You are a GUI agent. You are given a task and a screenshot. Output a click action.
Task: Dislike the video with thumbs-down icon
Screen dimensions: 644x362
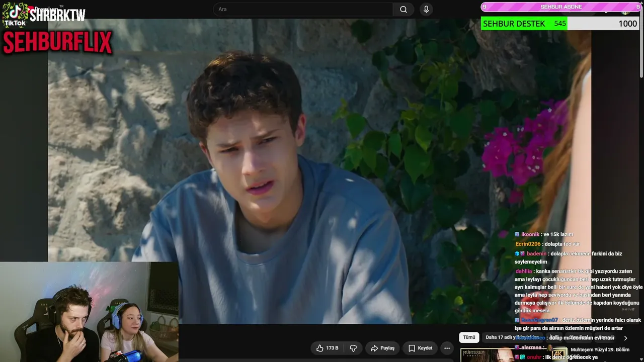pos(353,348)
